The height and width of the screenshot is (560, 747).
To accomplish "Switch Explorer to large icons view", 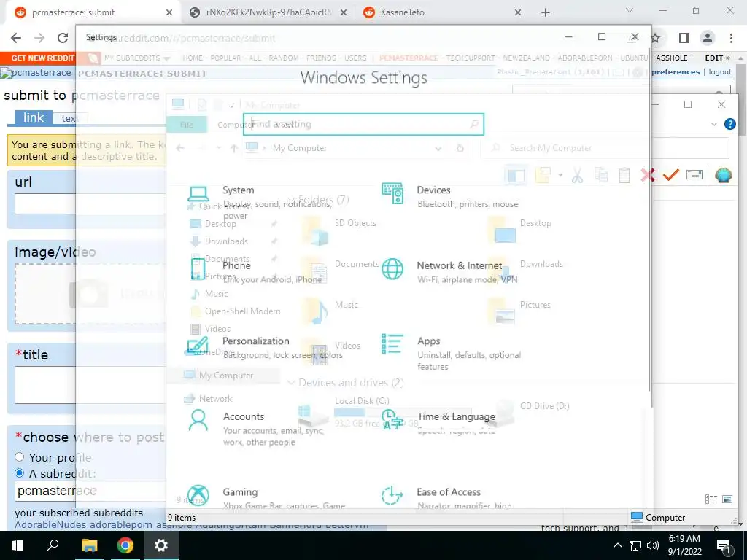I will (727, 499).
